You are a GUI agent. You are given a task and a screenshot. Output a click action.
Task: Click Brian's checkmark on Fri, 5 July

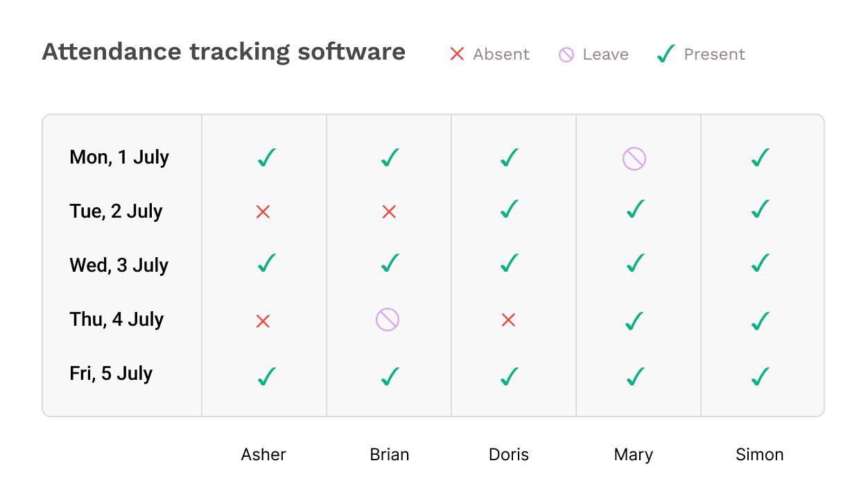tap(390, 376)
